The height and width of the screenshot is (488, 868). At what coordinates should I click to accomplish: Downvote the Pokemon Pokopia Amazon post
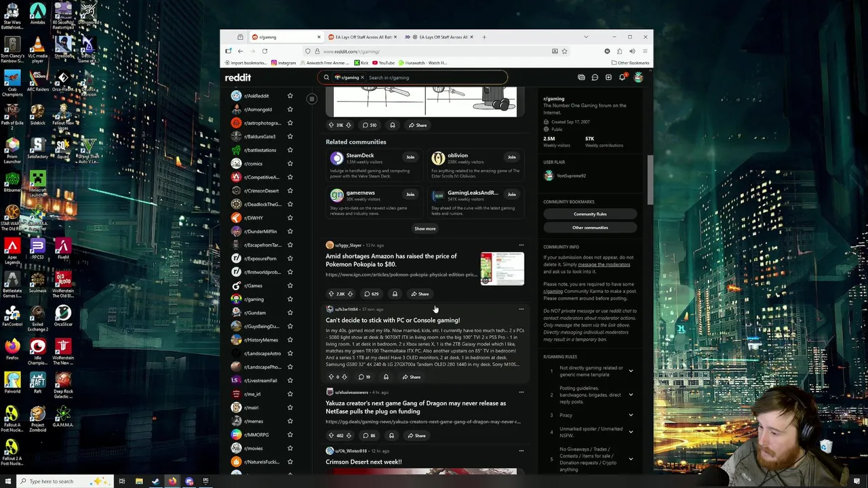349,294
